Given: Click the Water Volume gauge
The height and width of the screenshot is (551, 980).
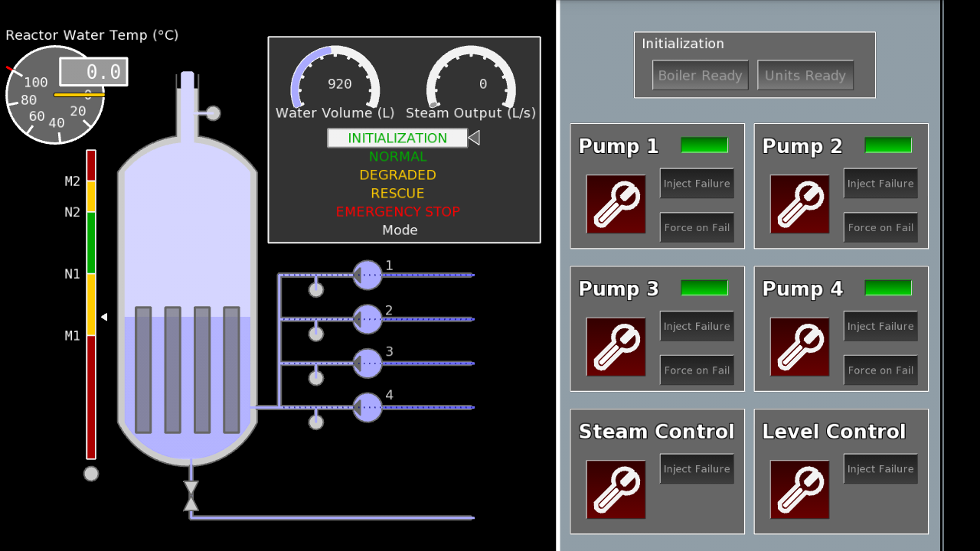Looking at the screenshot, I should point(335,77).
